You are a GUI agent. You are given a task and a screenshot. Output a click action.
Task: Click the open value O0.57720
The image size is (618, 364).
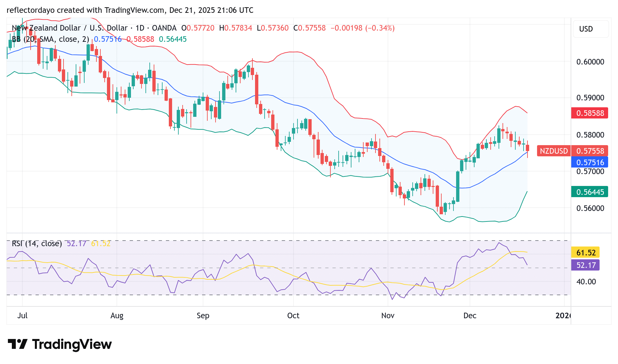point(198,28)
